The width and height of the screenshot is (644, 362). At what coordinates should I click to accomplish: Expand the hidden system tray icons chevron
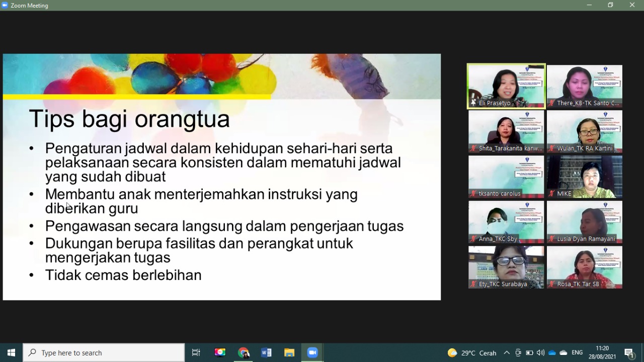pos(507,352)
